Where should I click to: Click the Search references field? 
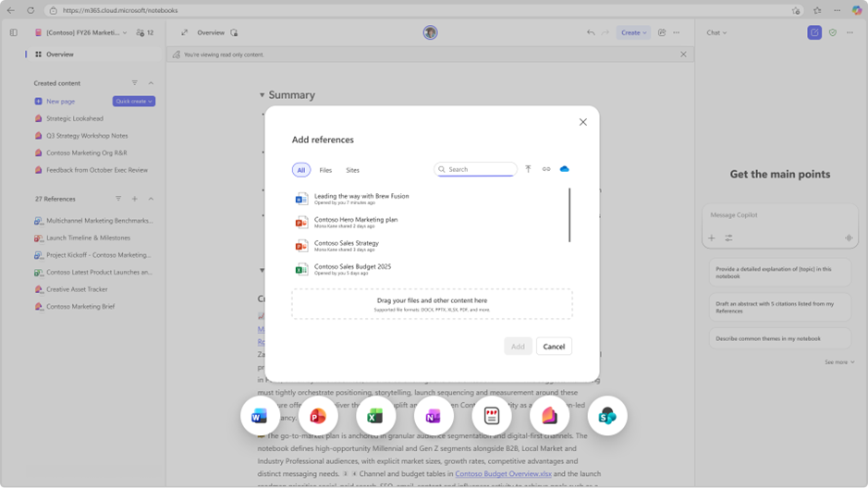click(475, 169)
